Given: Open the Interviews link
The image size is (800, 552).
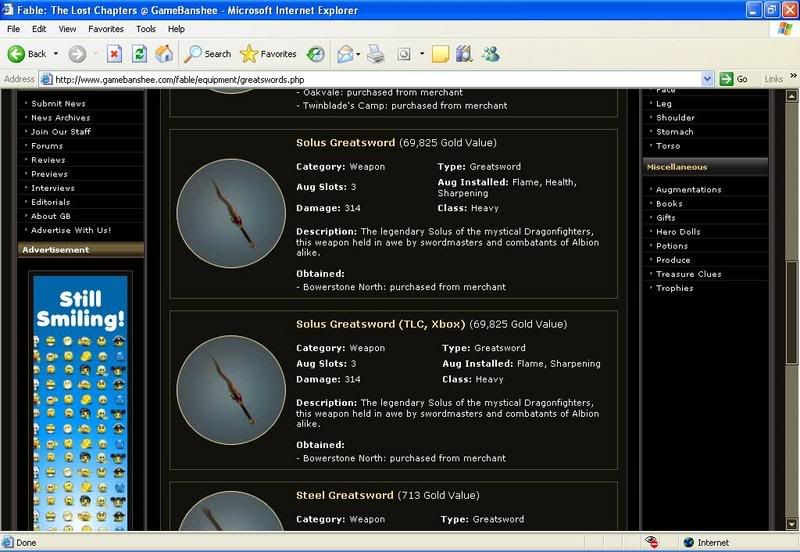Looking at the screenshot, I should coord(53,188).
